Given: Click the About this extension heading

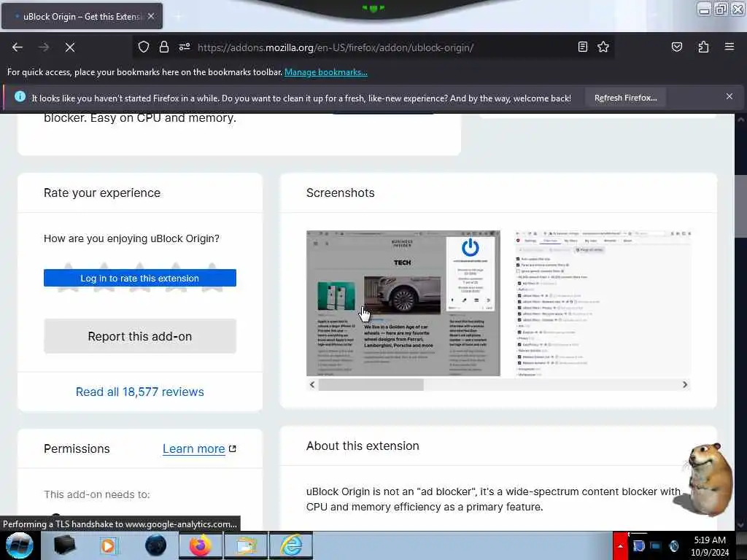Looking at the screenshot, I should pyautogui.click(x=363, y=446).
